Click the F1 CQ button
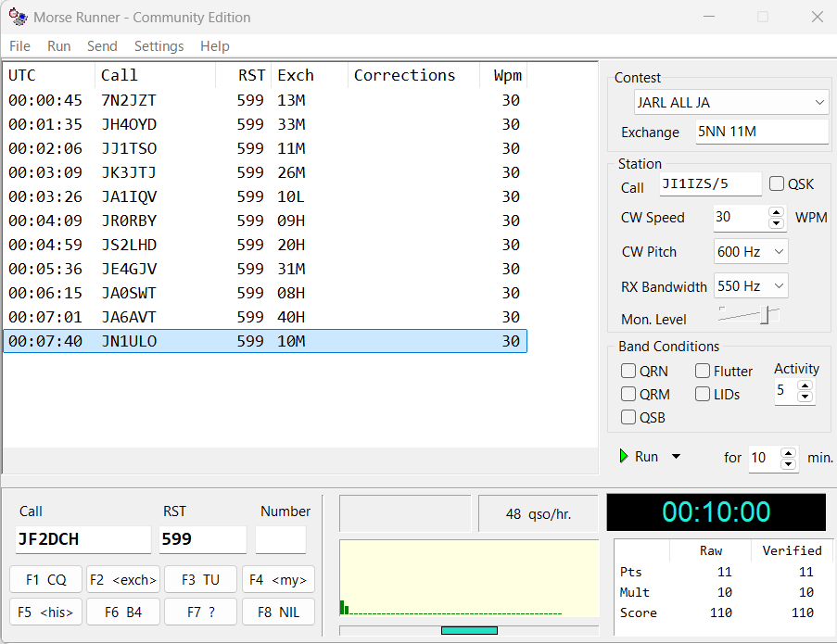Viewport: 837px width, 644px height. pyautogui.click(x=46, y=579)
